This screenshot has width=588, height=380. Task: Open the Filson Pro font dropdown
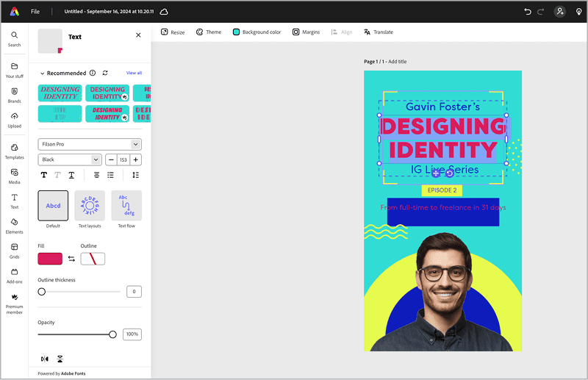point(90,144)
